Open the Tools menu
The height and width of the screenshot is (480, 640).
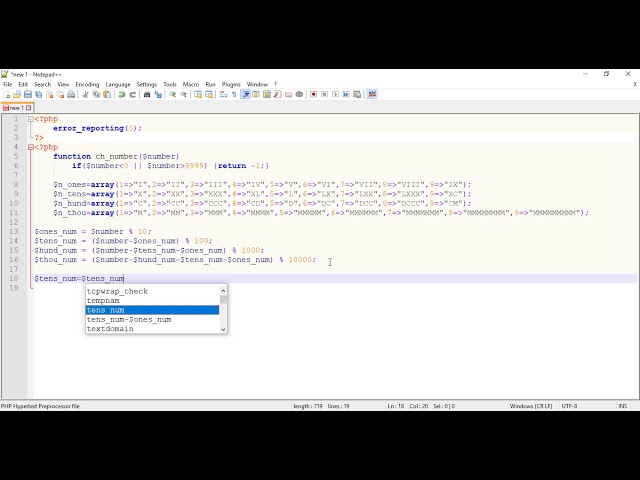coord(170,84)
